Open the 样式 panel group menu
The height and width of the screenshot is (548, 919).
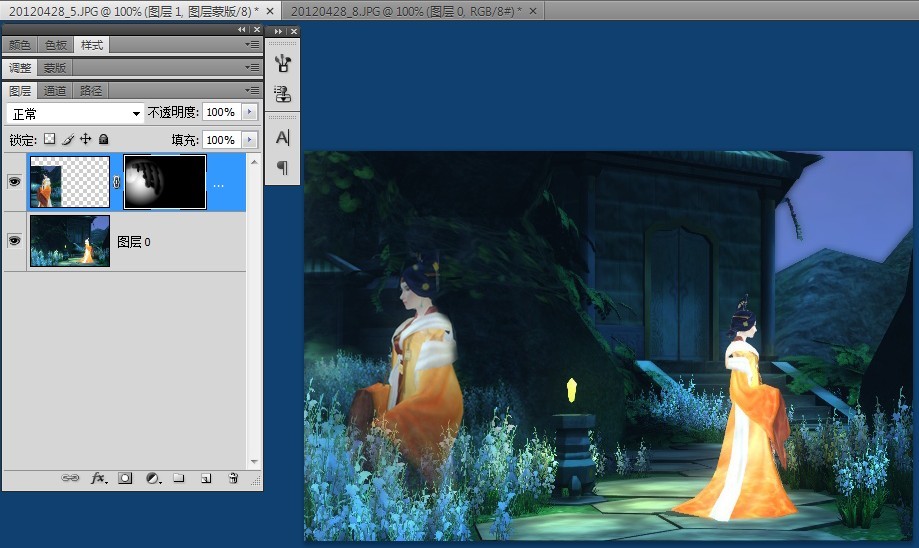(253, 45)
